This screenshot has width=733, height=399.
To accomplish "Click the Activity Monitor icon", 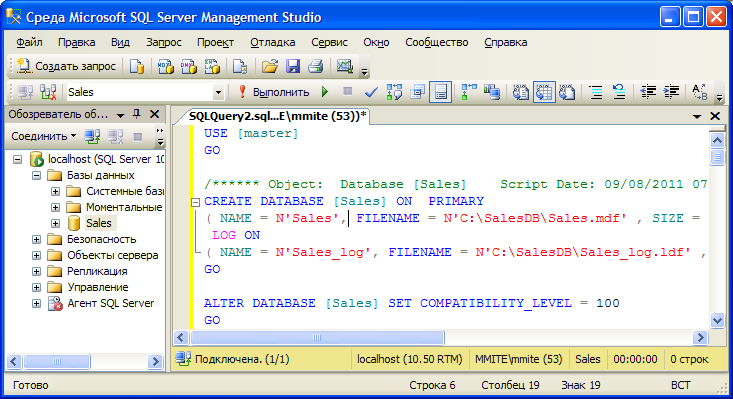I will 345,66.
